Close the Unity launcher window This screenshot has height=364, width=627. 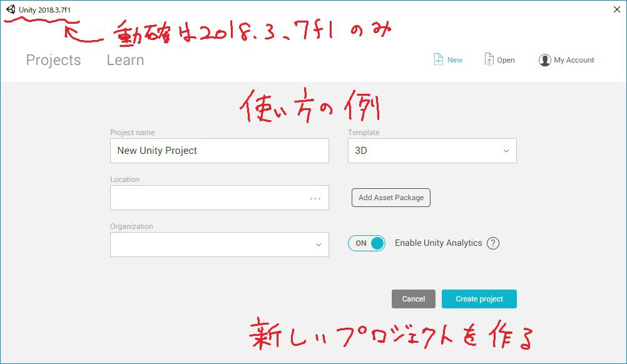(x=616, y=9)
